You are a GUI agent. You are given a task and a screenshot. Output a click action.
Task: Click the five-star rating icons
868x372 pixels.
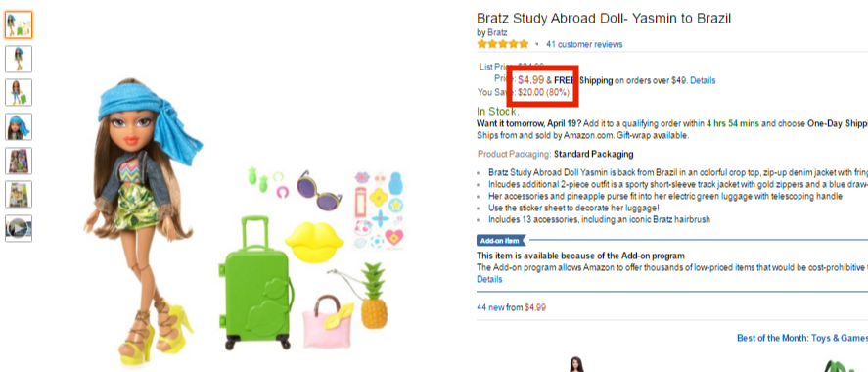pyautogui.click(x=503, y=44)
